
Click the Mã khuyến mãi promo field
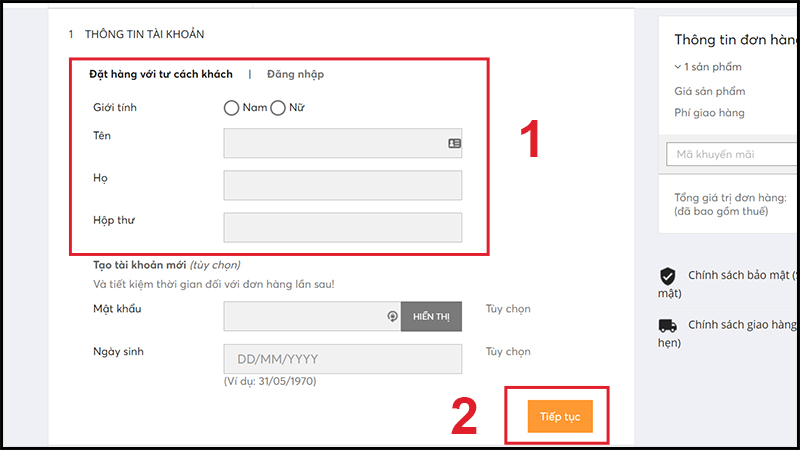[732, 154]
